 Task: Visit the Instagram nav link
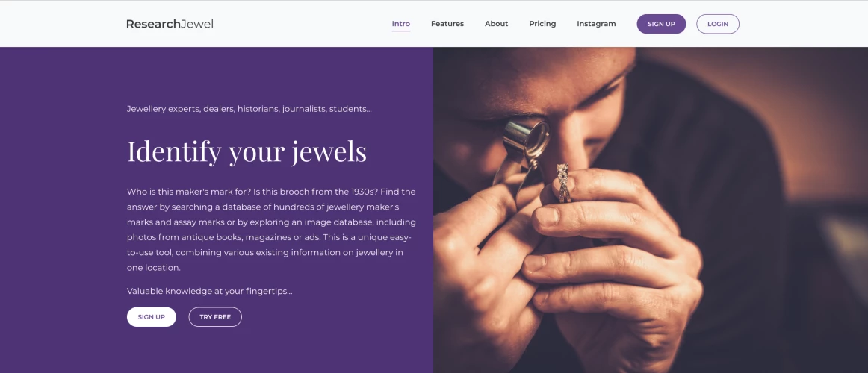pos(596,24)
